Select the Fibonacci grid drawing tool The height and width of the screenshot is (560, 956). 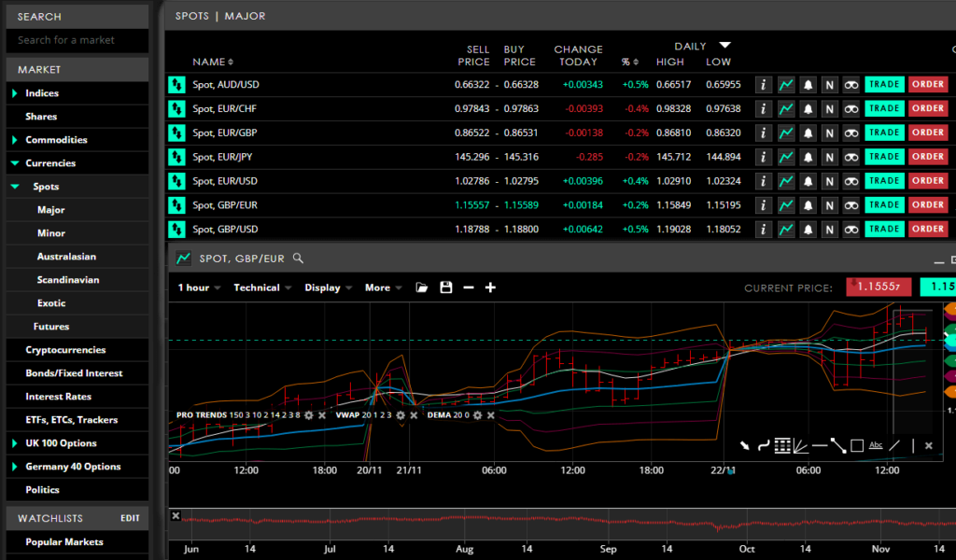click(x=782, y=446)
